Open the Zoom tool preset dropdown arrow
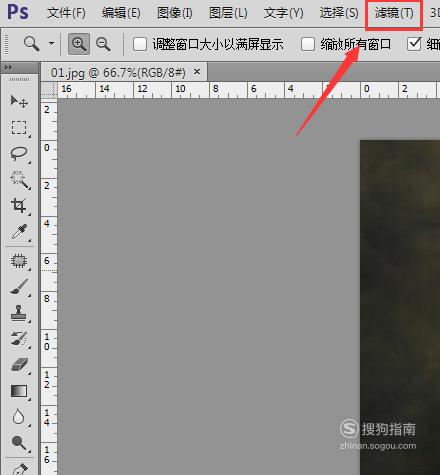This screenshot has width=440, height=475. coord(51,43)
